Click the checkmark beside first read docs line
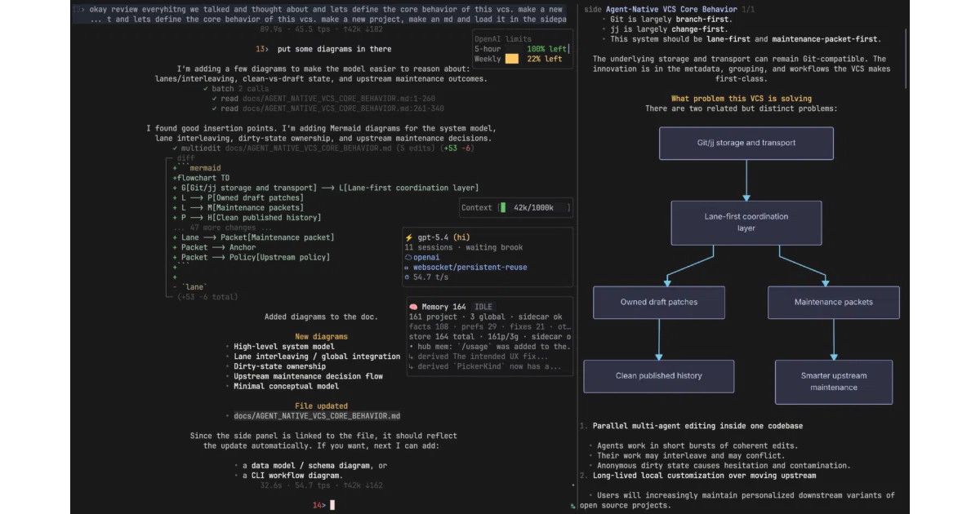The width and height of the screenshot is (980, 514). coord(215,99)
